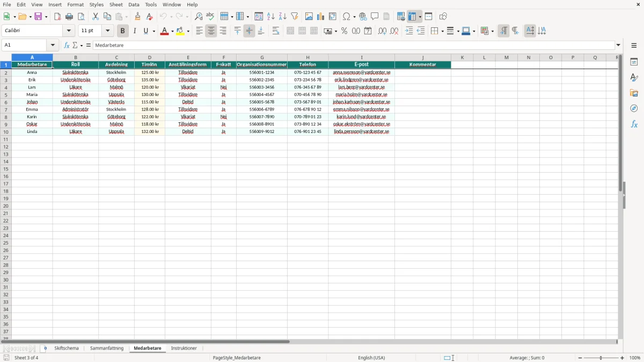Insert a comment
Viewport: 644px width, 362px height.
coord(375,17)
